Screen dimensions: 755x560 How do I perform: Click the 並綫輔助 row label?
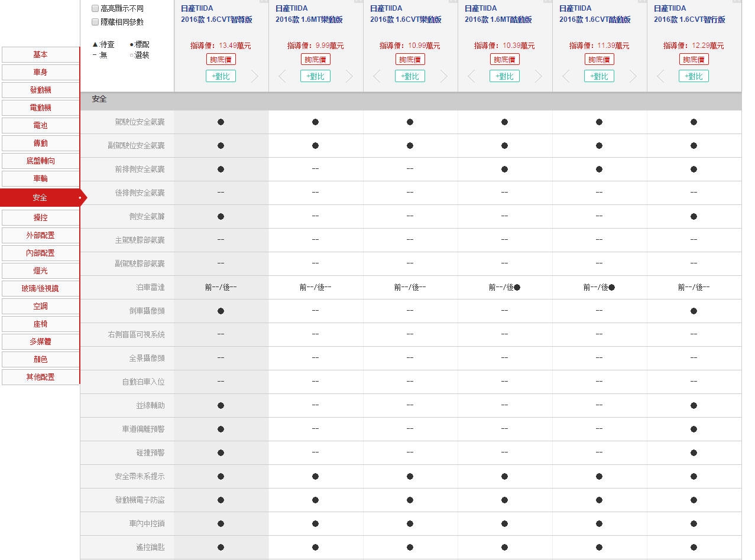click(150, 406)
